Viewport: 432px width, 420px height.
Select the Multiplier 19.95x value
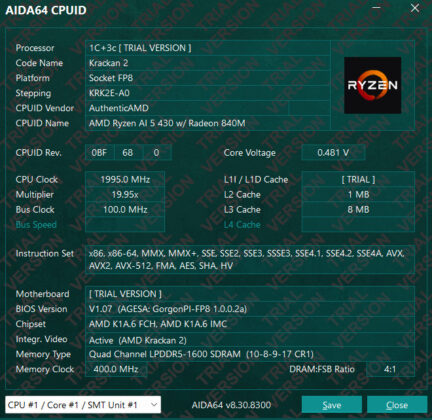tap(125, 194)
